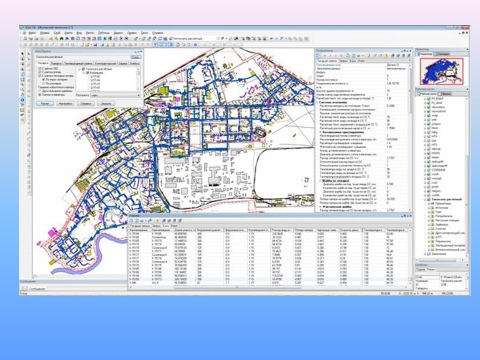Open the 'Таблица' menu in the menu bar
Screen dimensions: 480x360
point(104,33)
